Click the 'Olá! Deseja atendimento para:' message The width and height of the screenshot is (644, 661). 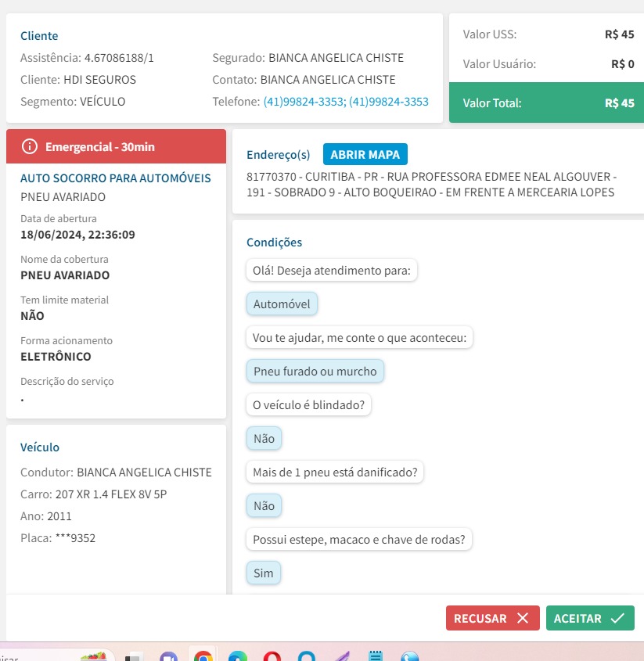click(x=332, y=270)
